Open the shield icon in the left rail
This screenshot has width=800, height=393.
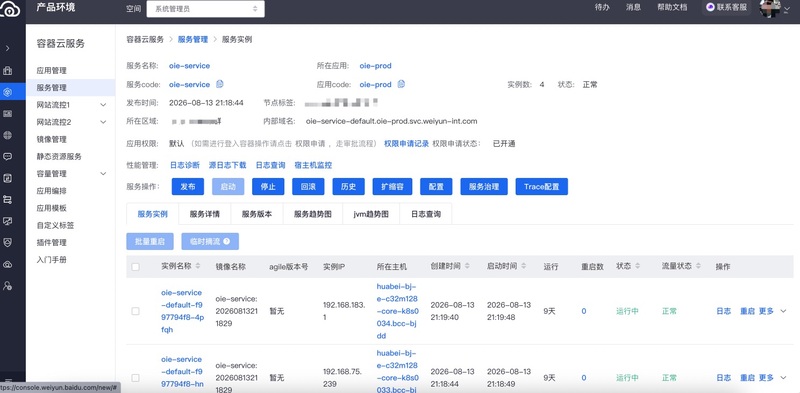click(x=7, y=242)
